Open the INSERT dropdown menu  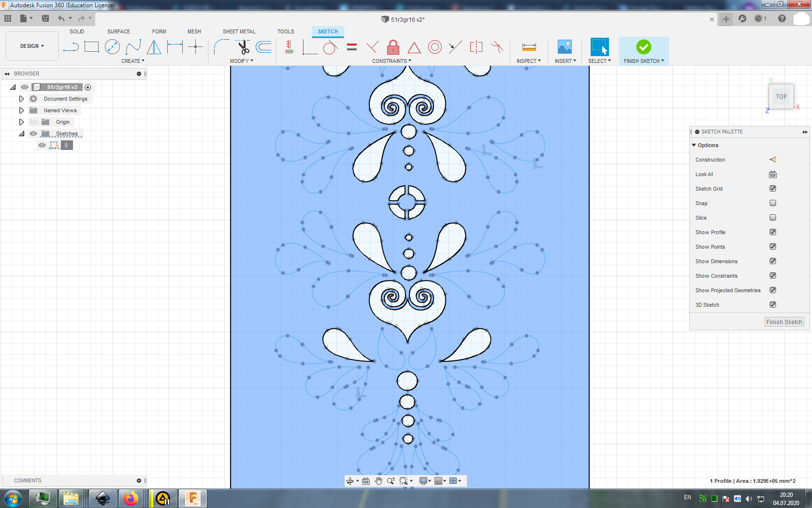(x=565, y=61)
